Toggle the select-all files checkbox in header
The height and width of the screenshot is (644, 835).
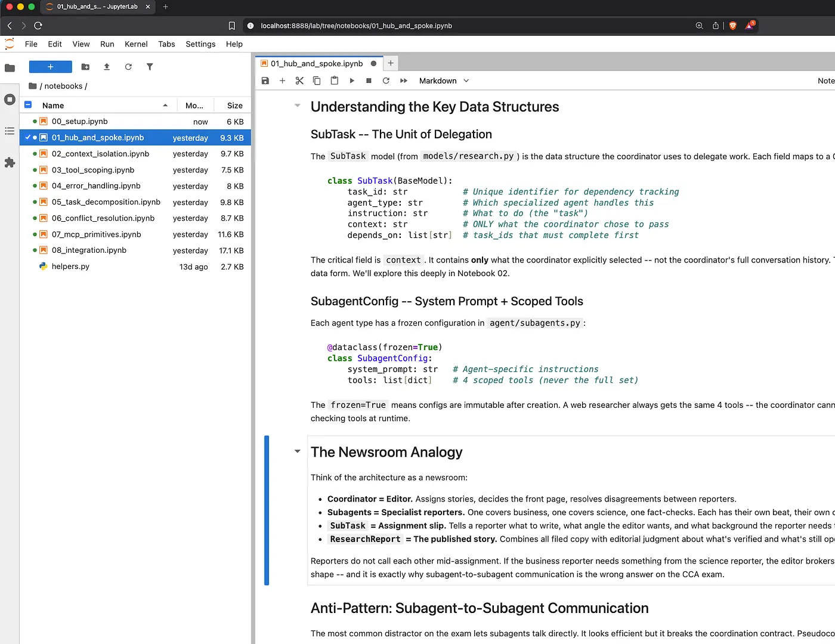click(28, 105)
